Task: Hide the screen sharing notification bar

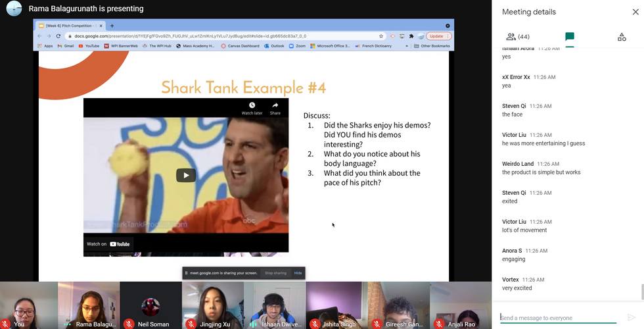Action: 298,273
